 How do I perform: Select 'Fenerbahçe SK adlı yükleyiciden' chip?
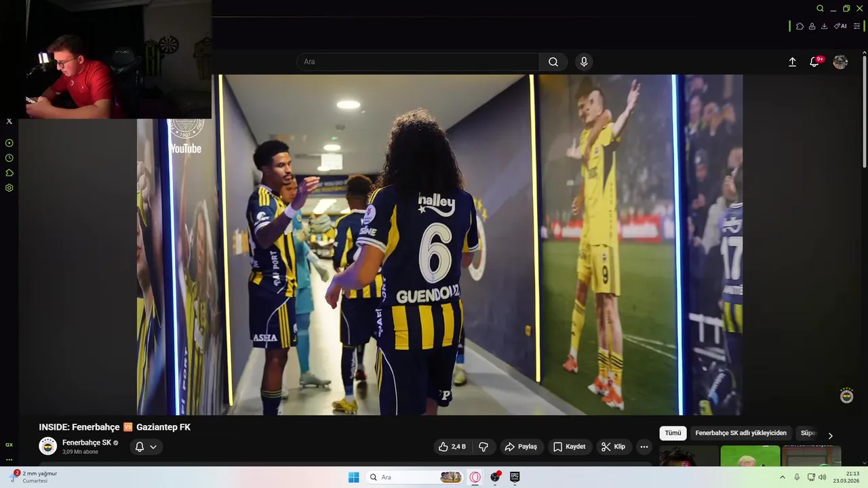[x=741, y=433]
